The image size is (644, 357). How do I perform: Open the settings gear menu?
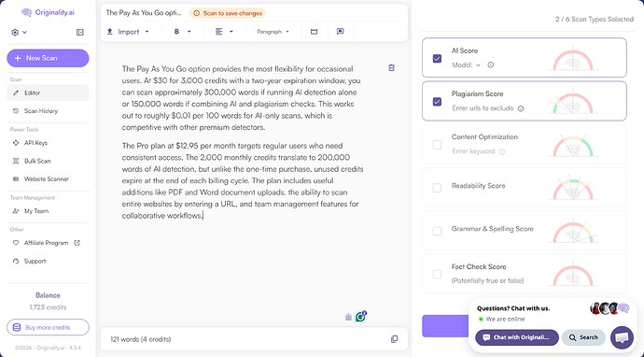[x=19, y=32]
